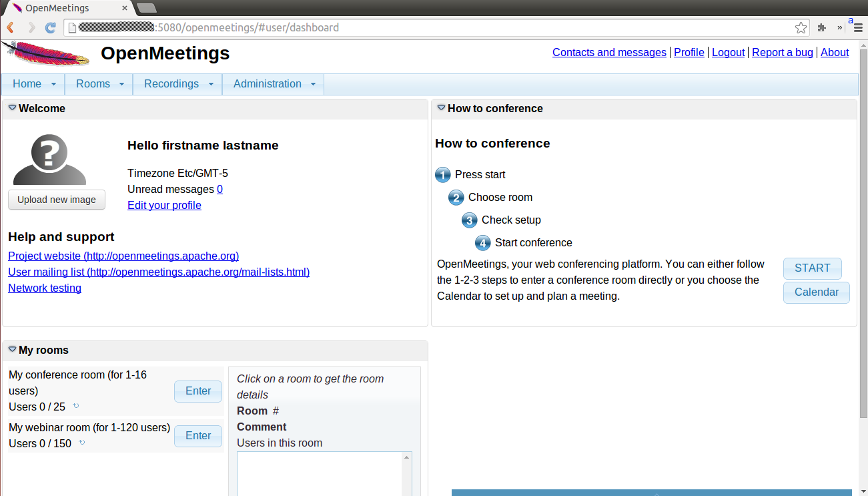Collapse the How to conference panel

coord(441,107)
